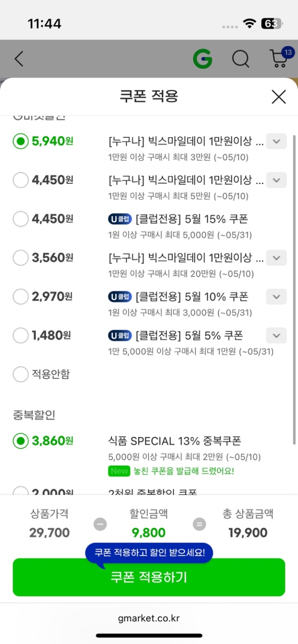The height and width of the screenshot is (644, 298).
Task: Open search with magnifier icon
Action: (x=241, y=59)
